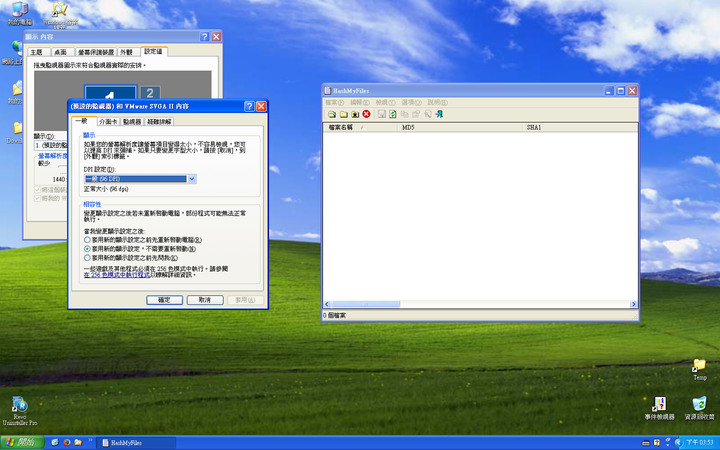Click the taskbar clock showing 03:53
This screenshot has height=450, width=720.
700,442
